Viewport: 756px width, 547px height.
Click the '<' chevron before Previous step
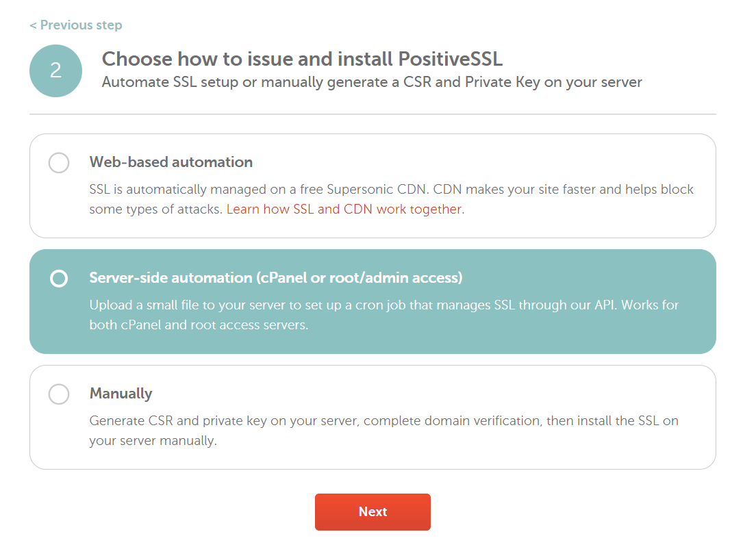[x=33, y=25]
